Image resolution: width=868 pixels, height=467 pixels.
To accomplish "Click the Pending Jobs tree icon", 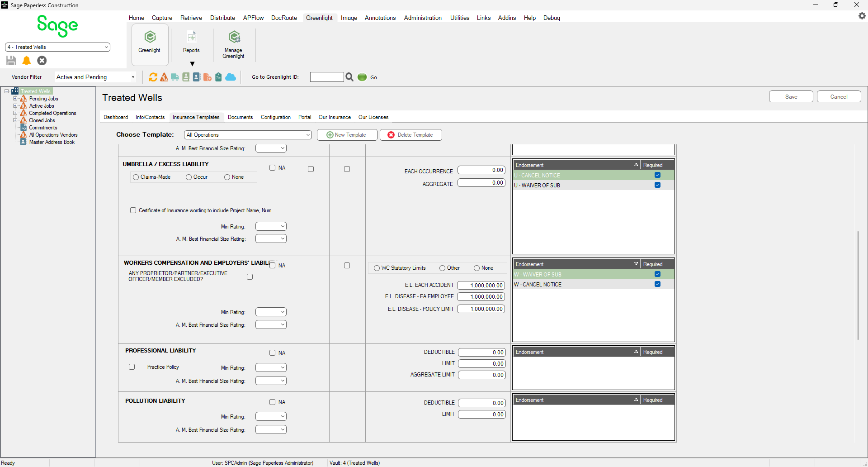I will click(x=24, y=99).
